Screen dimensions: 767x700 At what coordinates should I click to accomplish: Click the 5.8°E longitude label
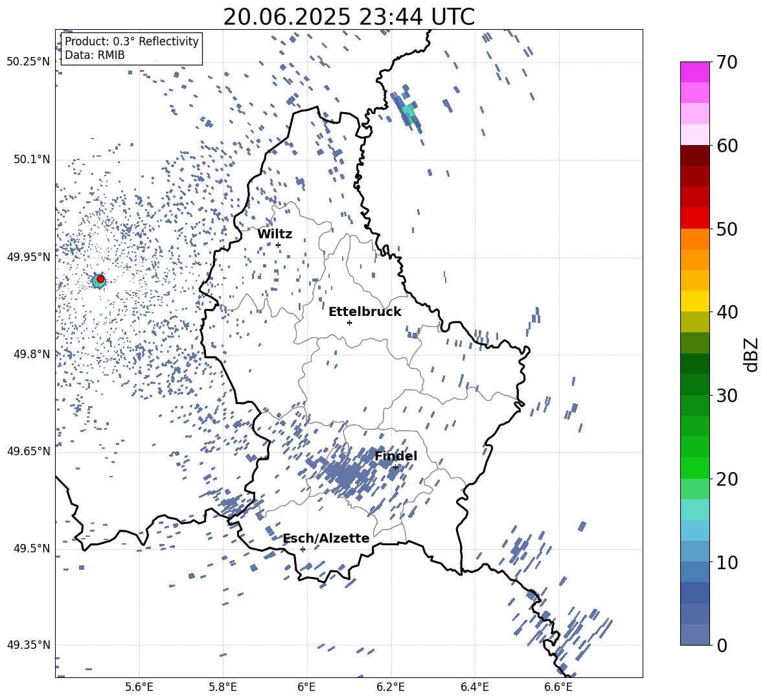223,687
